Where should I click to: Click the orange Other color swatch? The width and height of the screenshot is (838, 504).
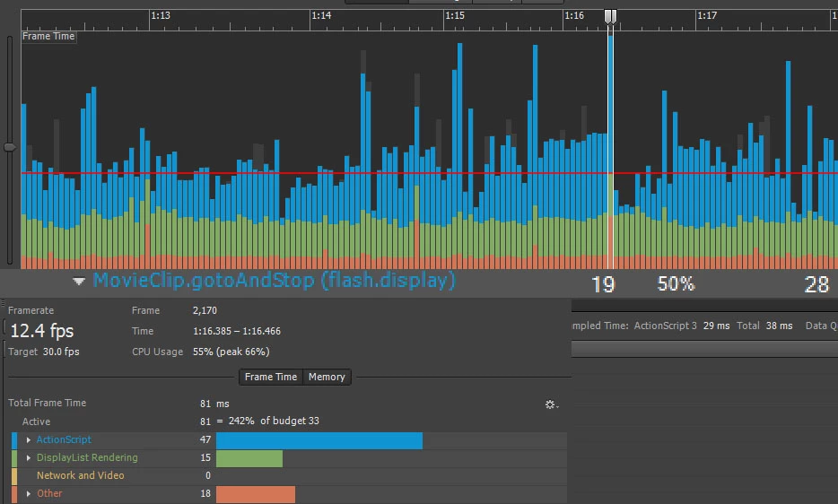click(x=14, y=494)
